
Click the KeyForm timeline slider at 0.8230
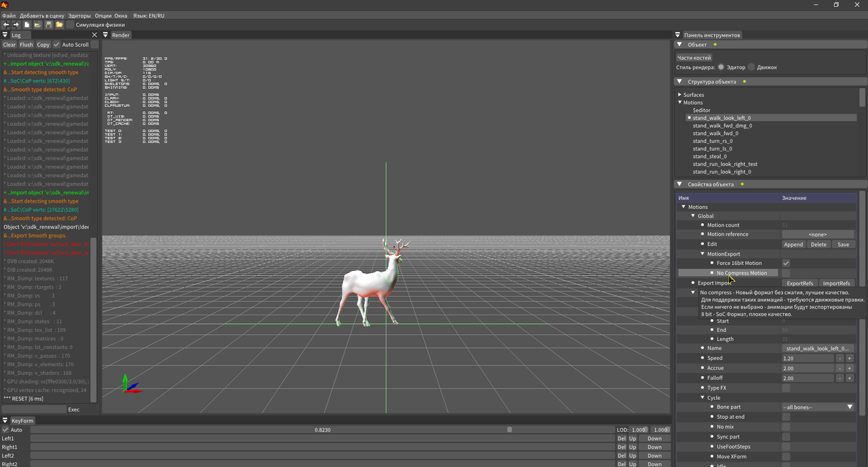click(x=323, y=430)
